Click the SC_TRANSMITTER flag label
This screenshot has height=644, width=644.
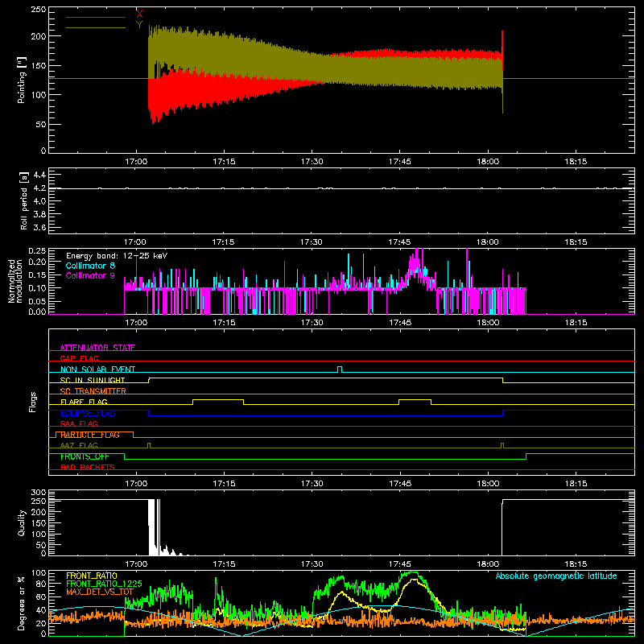93,390
